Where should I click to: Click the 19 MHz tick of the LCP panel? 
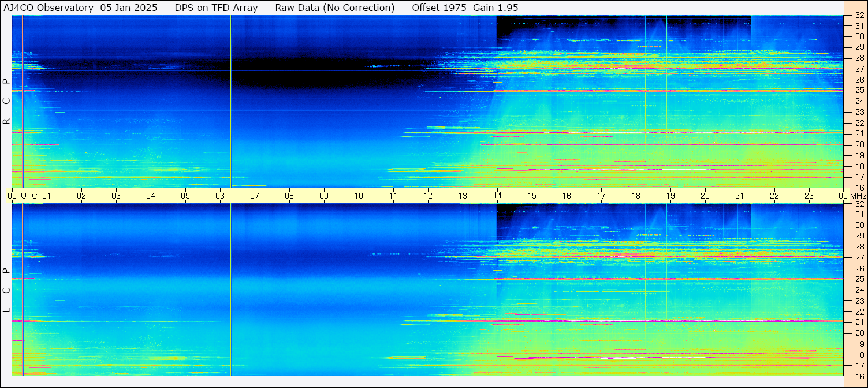point(859,344)
